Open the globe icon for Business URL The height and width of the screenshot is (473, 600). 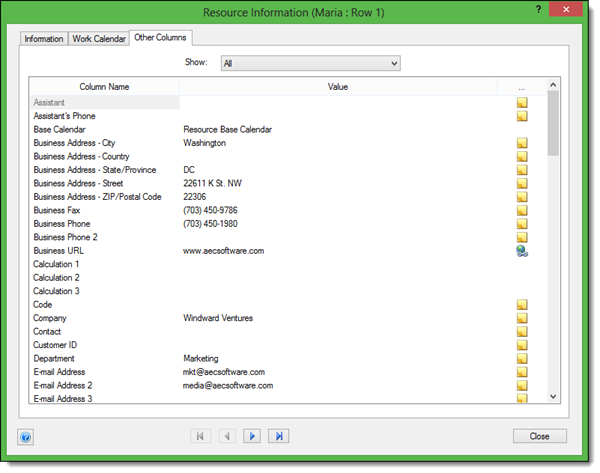tap(521, 251)
